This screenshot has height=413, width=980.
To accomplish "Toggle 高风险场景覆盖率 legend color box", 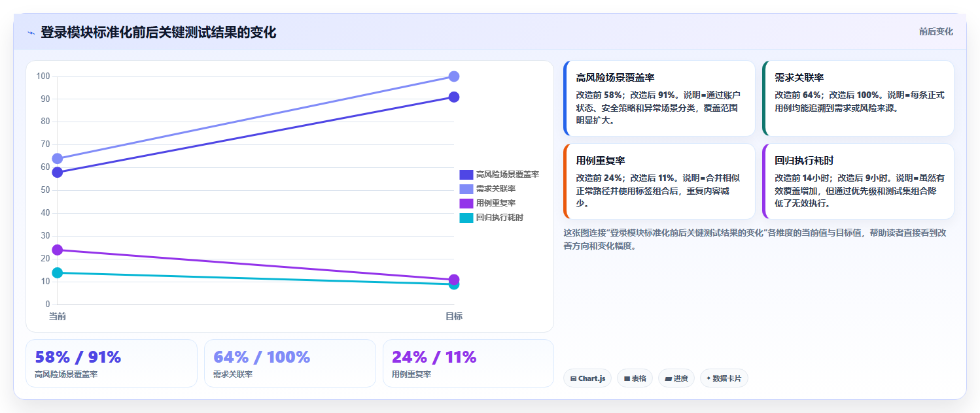I will coord(466,174).
